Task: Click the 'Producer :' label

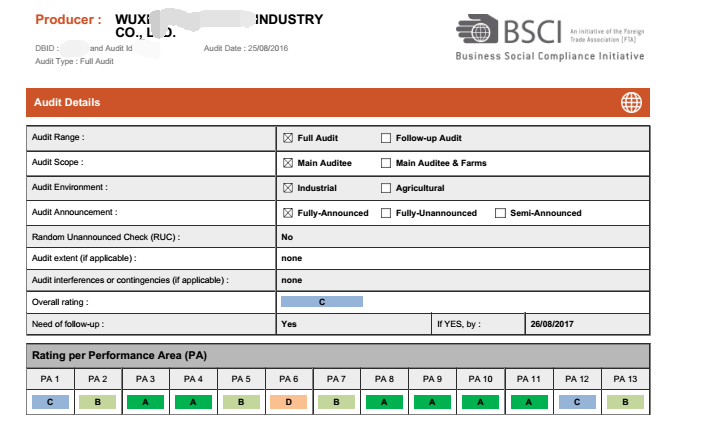Action: coord(68,20)
